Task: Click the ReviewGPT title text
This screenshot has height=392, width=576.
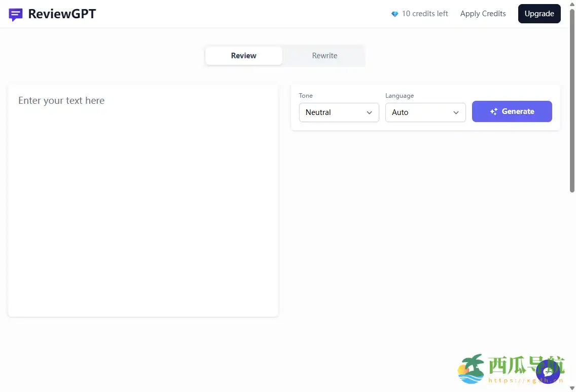Action: click(62, 14)
